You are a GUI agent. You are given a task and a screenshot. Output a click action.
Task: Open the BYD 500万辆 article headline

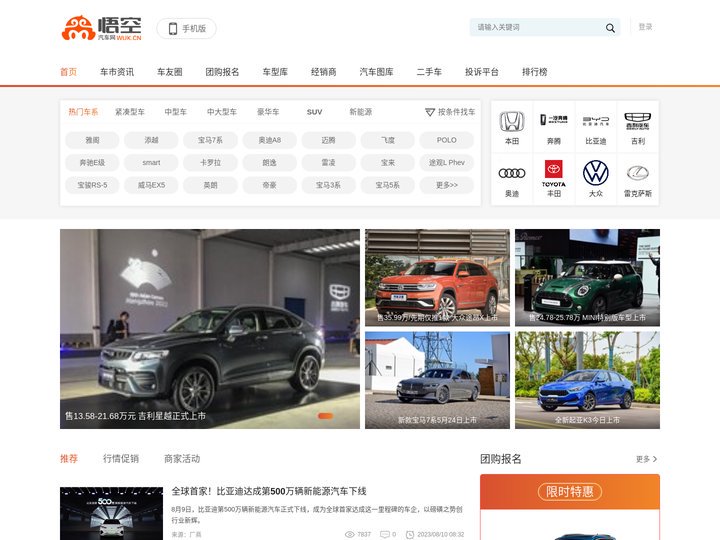click(269, 491)
